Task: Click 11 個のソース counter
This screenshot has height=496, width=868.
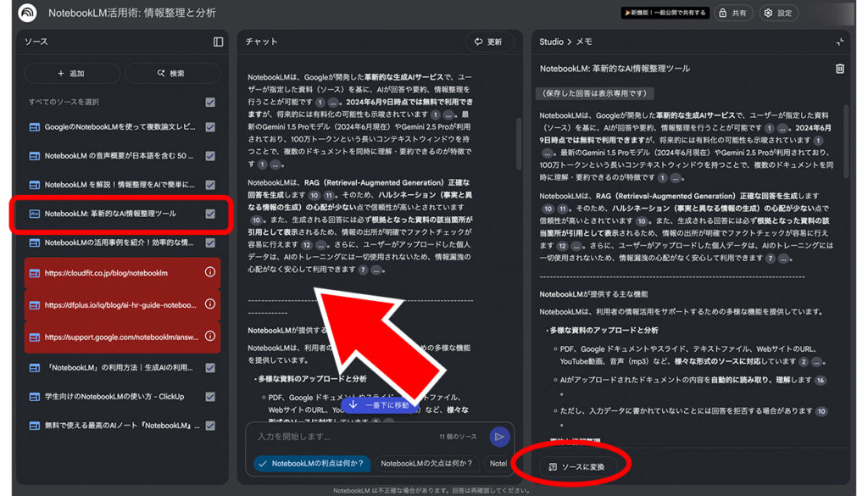Action: [458, 437]
